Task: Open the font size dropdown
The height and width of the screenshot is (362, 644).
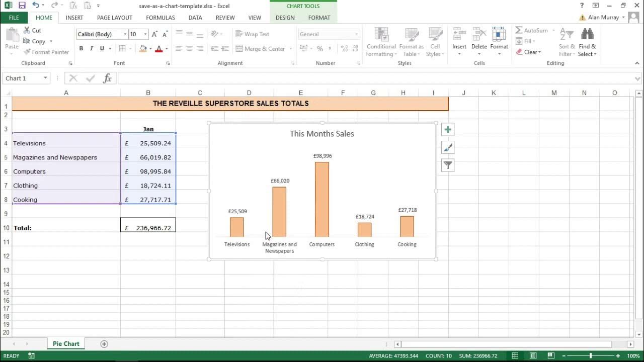Action: (145, 34)
